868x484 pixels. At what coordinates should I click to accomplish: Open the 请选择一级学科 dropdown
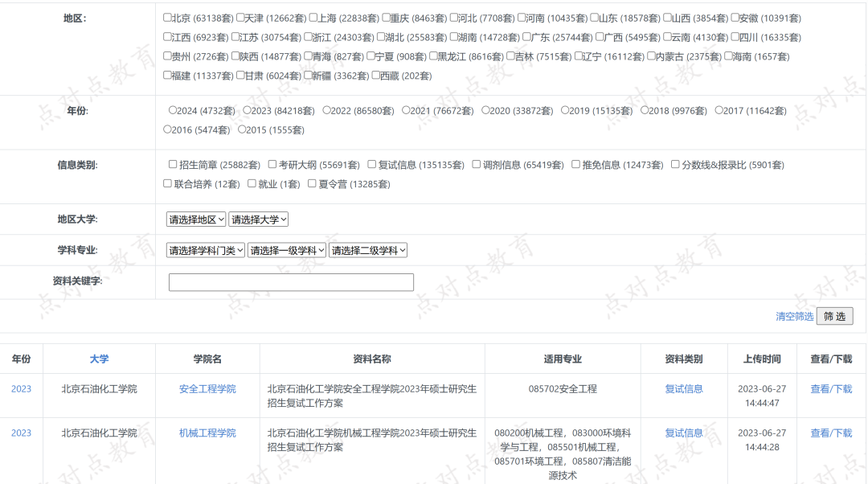[x=287, y=250]
